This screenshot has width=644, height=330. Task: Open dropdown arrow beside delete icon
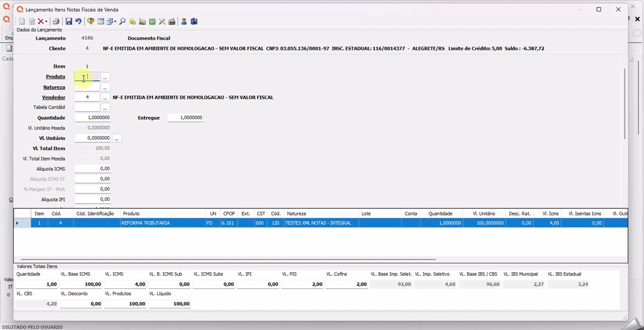(47, 22)
